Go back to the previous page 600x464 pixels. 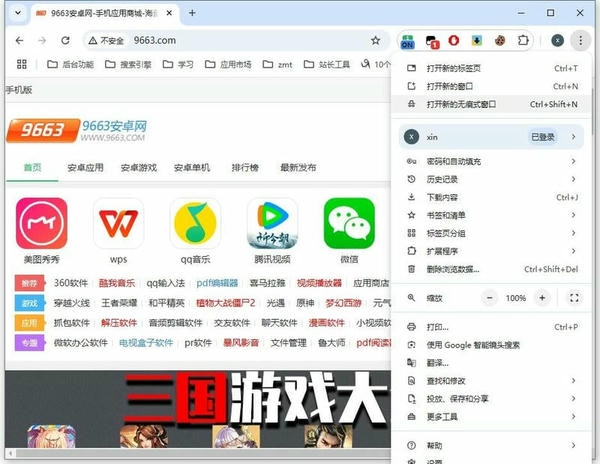pyautogui.click(x=20, y=41)
